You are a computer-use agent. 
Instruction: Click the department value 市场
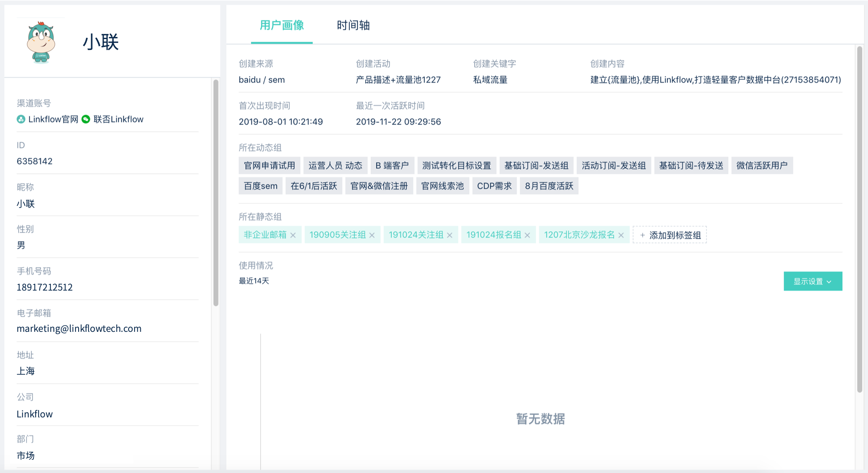26,456
